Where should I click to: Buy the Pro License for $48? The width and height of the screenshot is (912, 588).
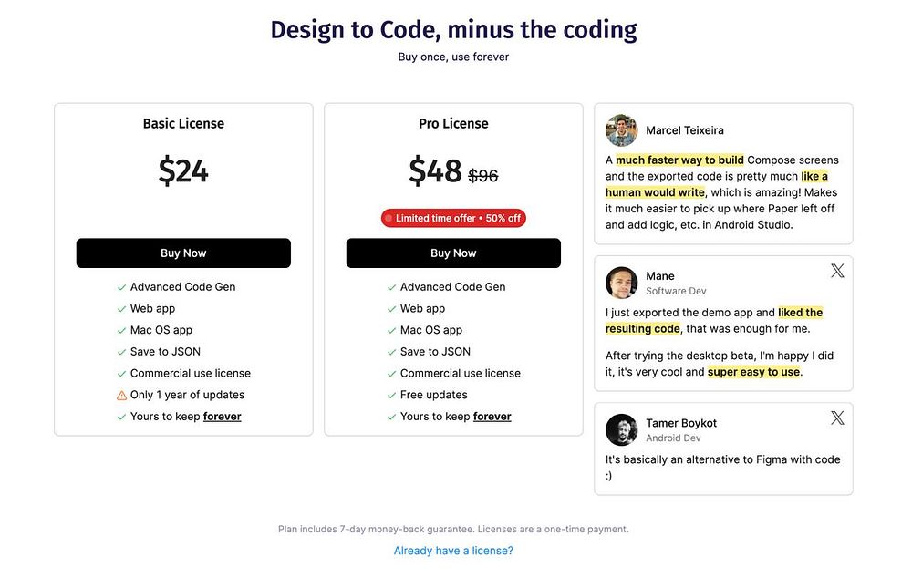[x=453, y=253]
